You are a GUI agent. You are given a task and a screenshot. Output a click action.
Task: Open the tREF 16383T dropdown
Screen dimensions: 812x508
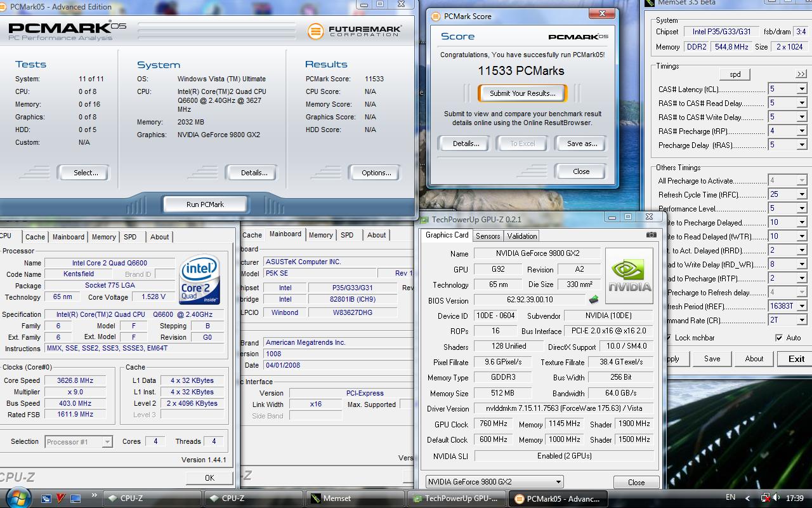[x=802, y=306]
